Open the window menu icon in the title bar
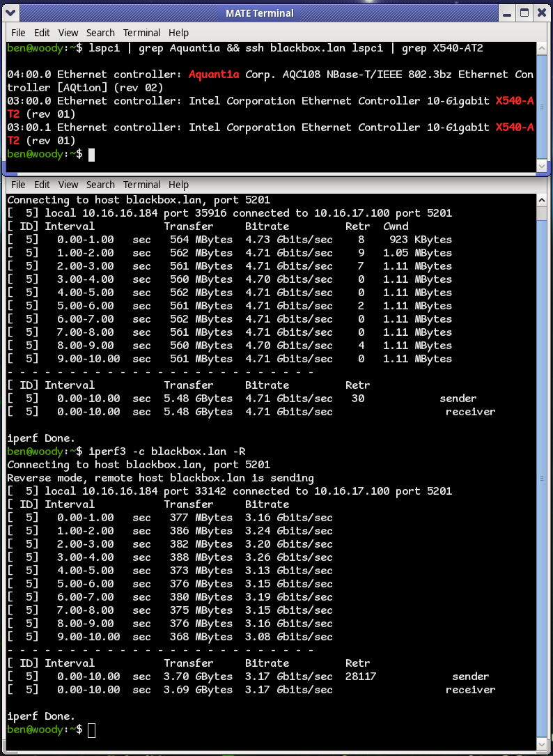The height and width of the screenshot is (756, 553). pos(11,13)
